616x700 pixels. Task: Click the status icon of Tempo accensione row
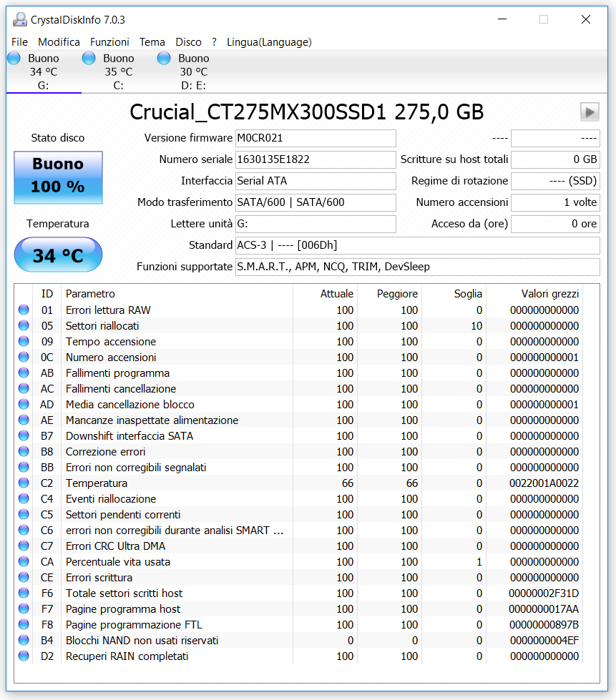[24, 342]
